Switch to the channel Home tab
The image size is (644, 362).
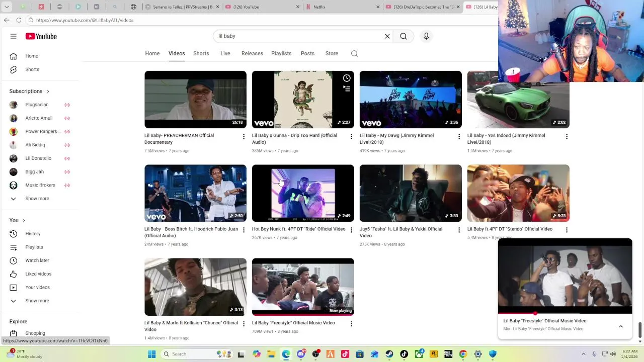152,54
